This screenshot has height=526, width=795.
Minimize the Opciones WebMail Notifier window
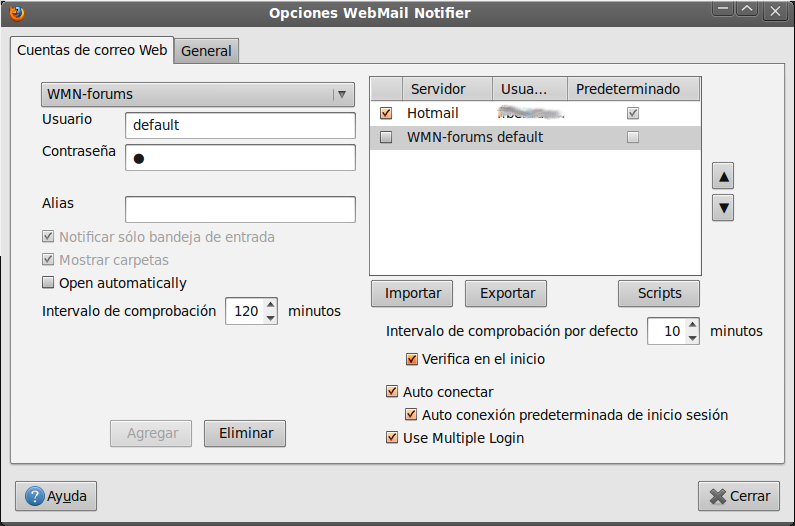723,9
